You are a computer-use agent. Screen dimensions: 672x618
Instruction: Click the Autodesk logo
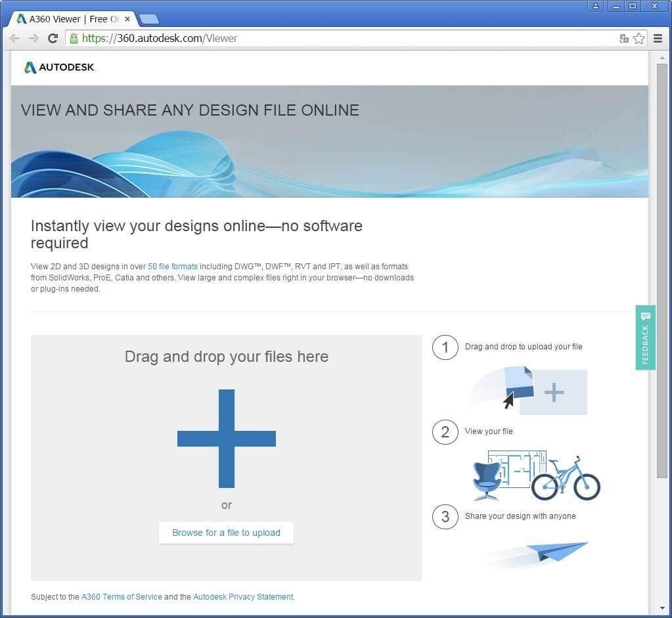coord(59,67)
